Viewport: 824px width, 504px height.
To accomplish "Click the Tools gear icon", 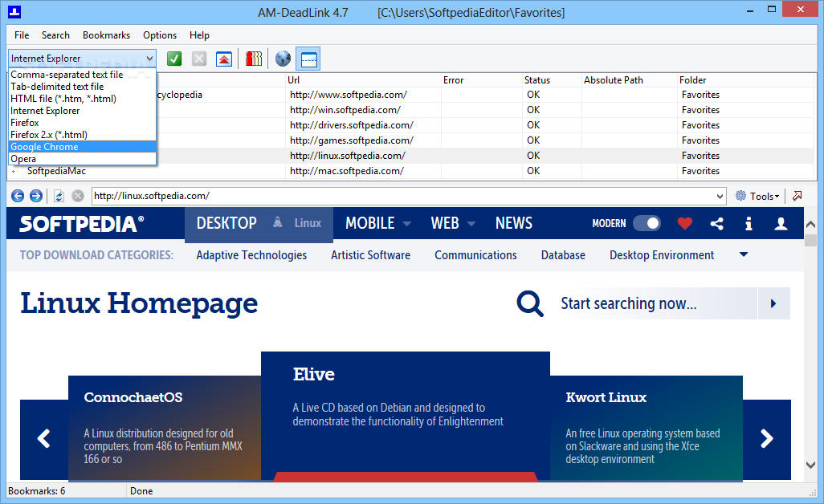I will pyautogui.click(x=740, y=196).
